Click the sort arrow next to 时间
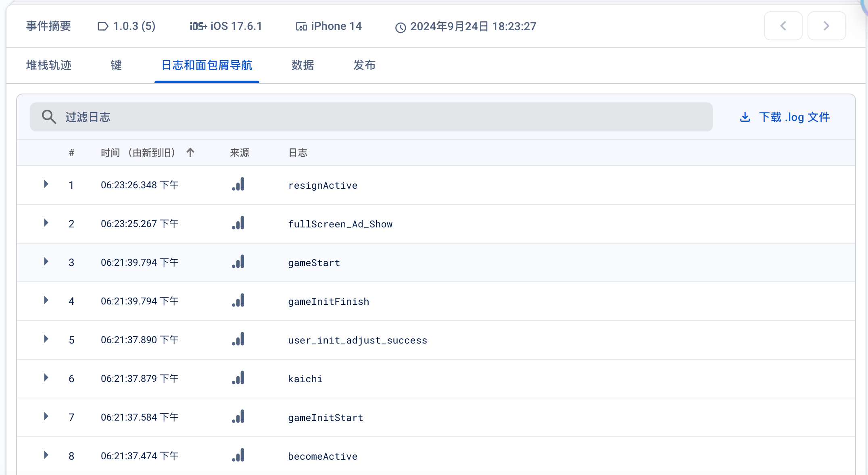868x475 pixels. [x=190, y=152]
